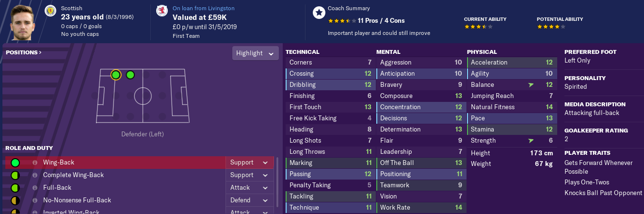Open the Coach Summary star icon
This screenshot has width=644, height=214.
tap(319, 13)
